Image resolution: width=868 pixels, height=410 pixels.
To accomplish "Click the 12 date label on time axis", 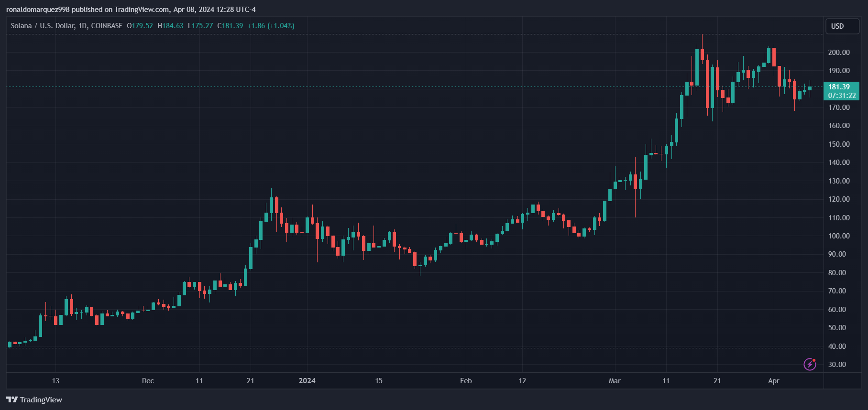I will point(522,381).
